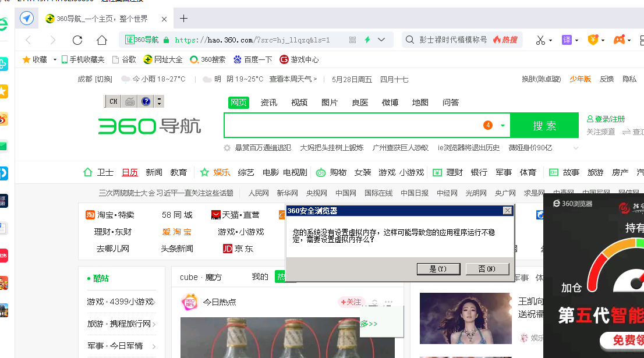Click the browser forward arrow

(x=52, y=40)
